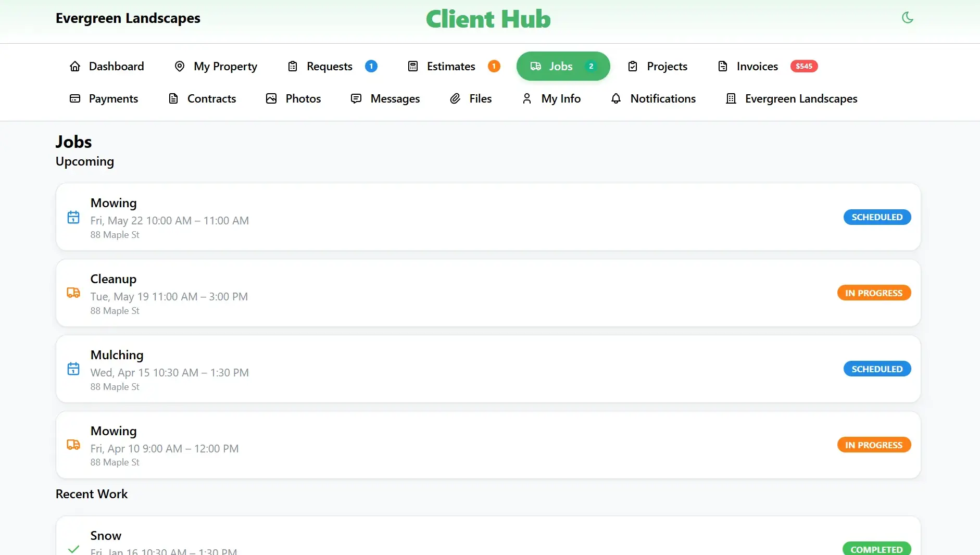Viewport: 980px width, 555px height.
Task: Click the Upcoming heading
Action: 85,161
